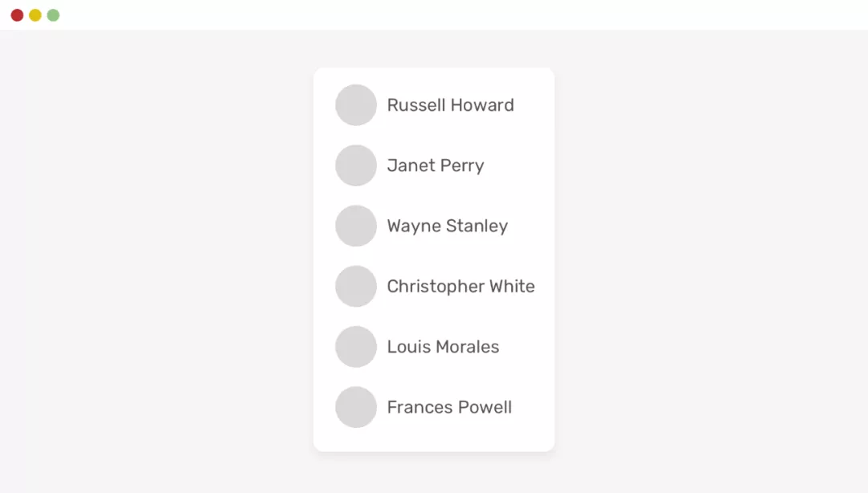Click the avatar beside Christopher White
The height and width of the screenshot is (493, 868).
coord(356,287)
